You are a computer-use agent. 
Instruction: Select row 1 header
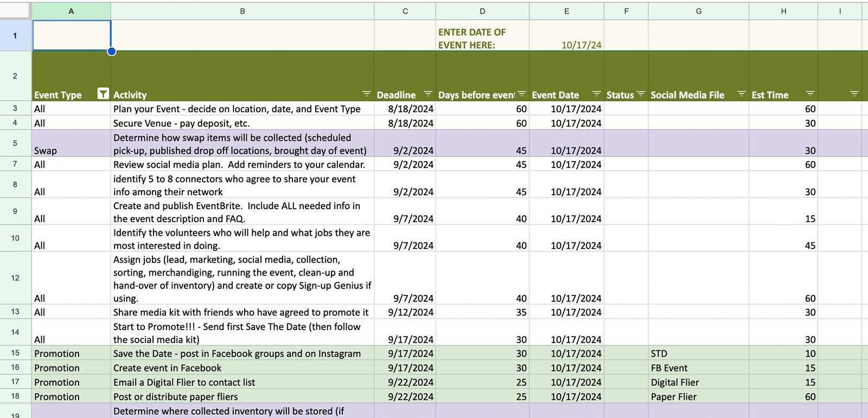15,35
